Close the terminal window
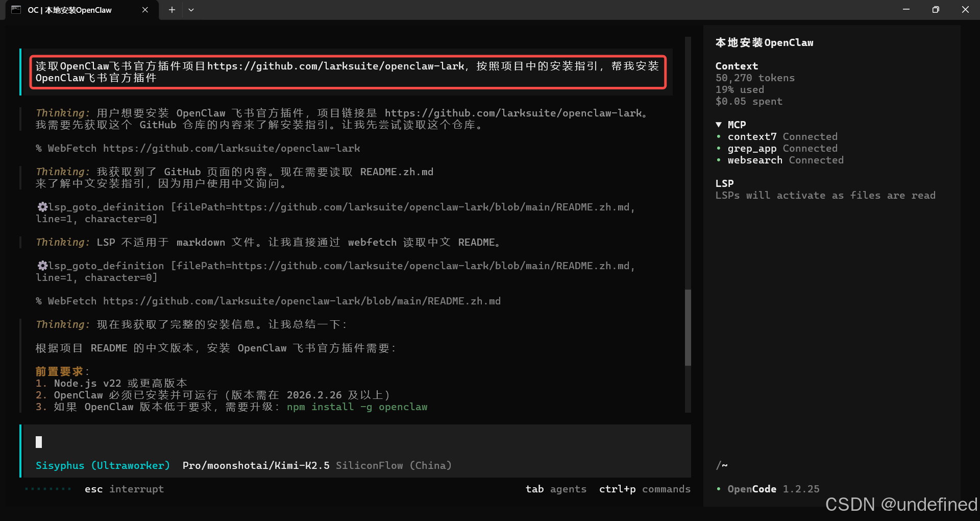The width and height of the screenshot is (980, 521). click(965, 10)
